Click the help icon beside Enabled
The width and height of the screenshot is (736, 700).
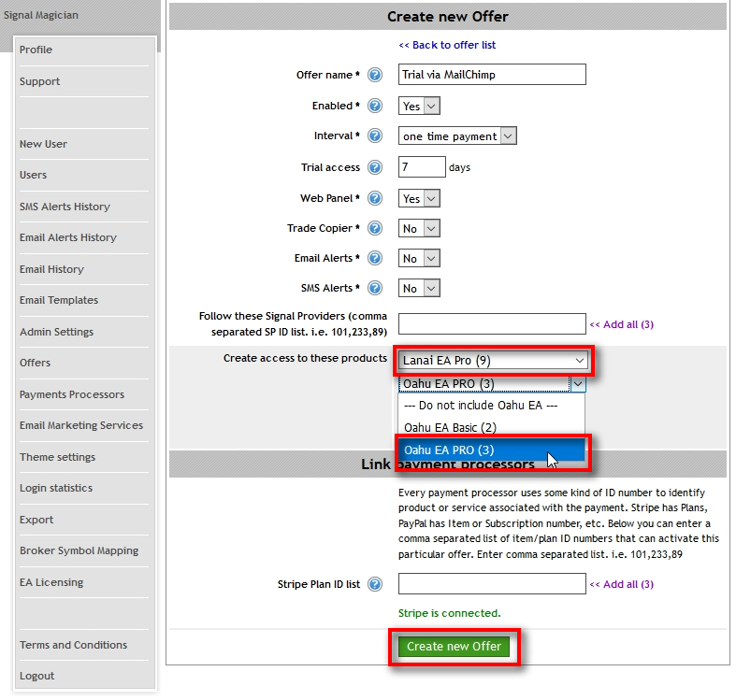coord(375,107)
